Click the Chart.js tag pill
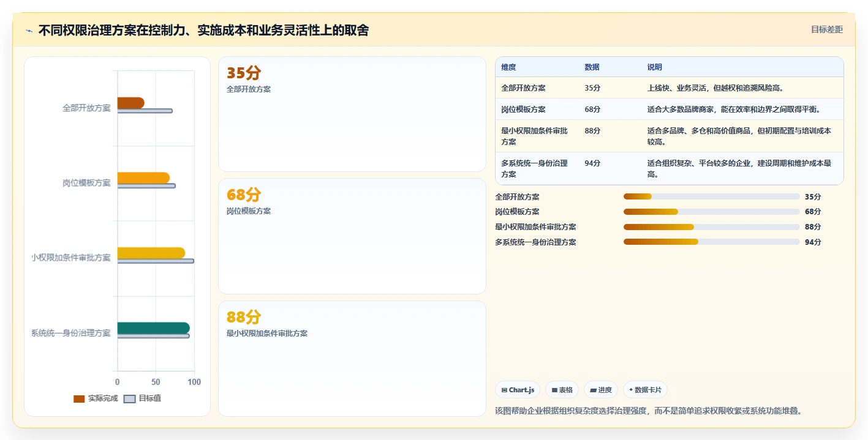 518,390
